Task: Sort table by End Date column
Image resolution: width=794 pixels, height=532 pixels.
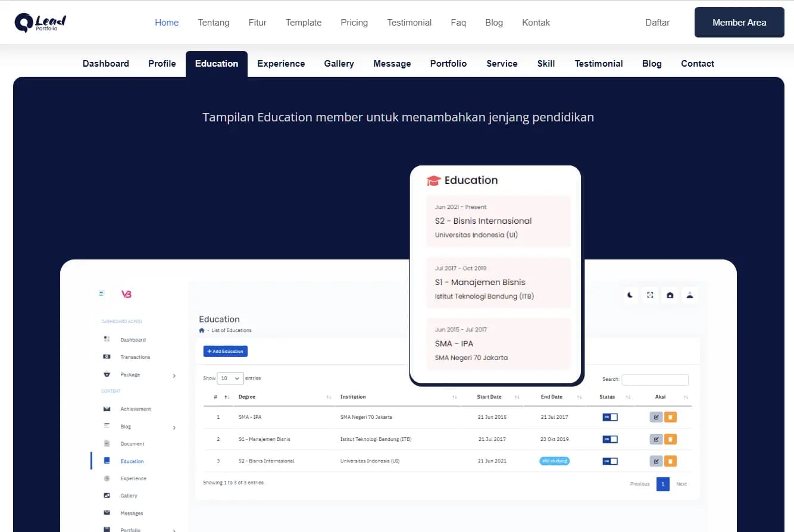Action: (x=580, y=397)
